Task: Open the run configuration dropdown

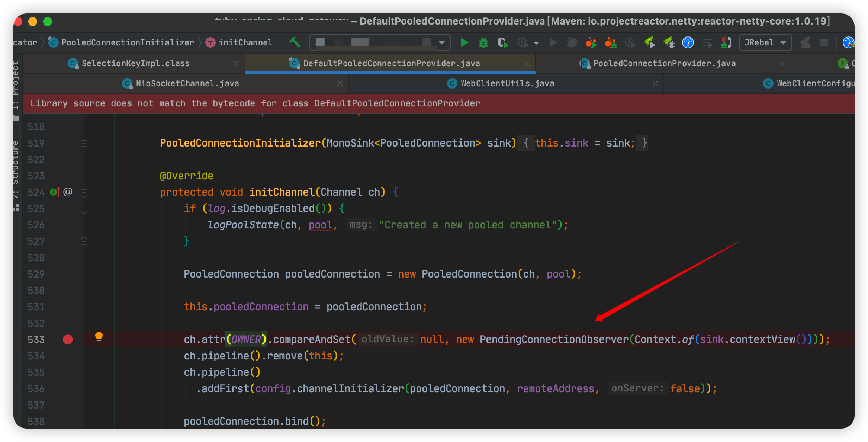Action: tap(441, 42)
